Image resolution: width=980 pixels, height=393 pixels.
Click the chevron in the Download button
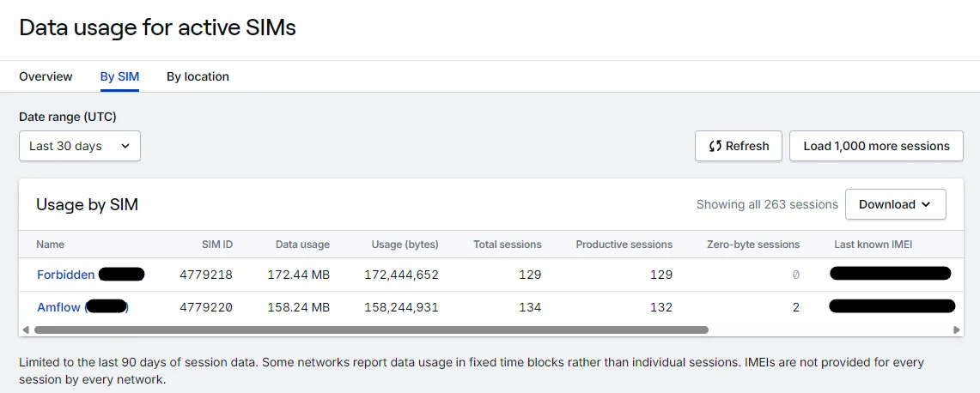926,204
